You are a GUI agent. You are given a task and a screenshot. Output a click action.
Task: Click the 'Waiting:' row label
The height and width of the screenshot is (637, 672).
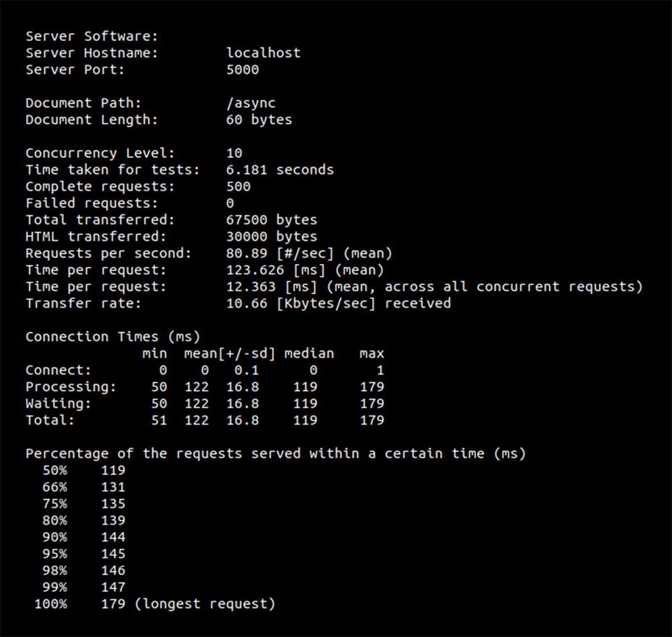click(58, 404)
